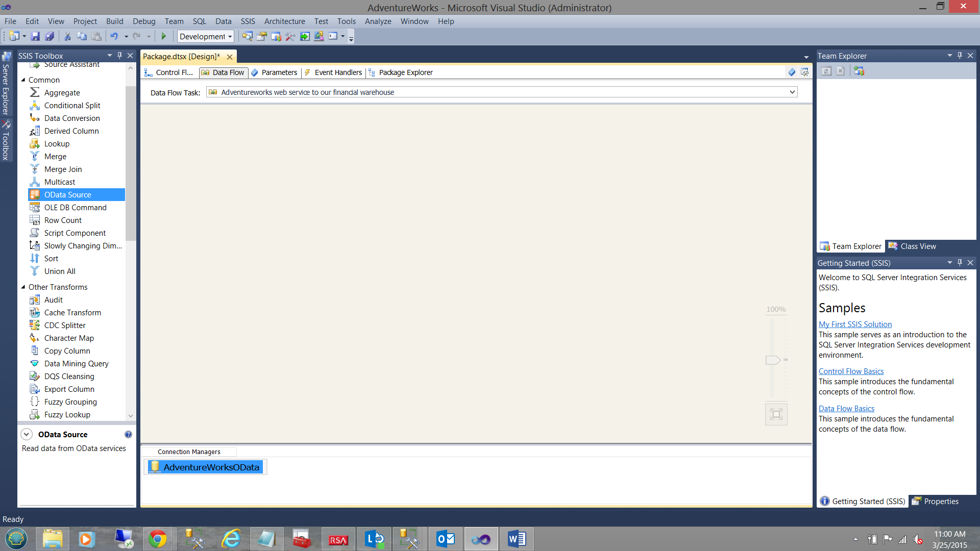The image size is (980, 551).
Task: Open the SSIS menu
Action: [x=248, y=21]
